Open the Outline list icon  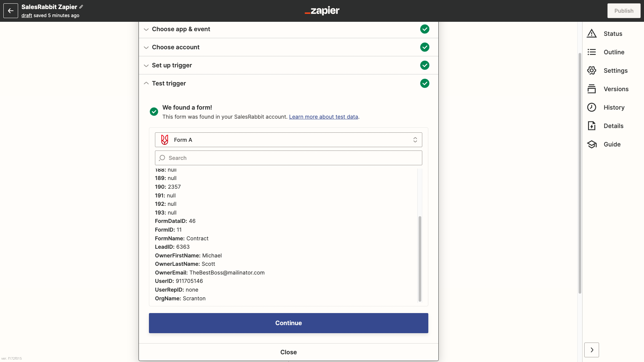click(592, 52)
